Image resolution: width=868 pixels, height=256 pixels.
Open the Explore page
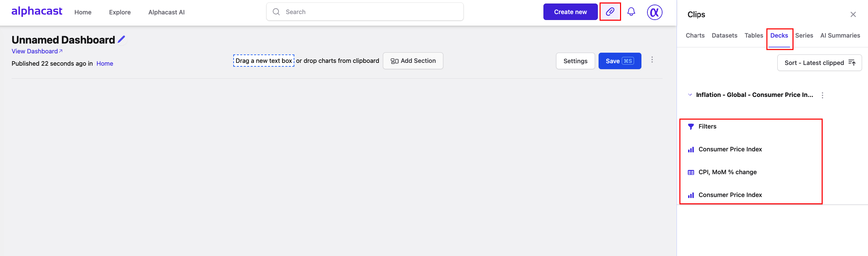pyautogui.click(x=120, y=12)
